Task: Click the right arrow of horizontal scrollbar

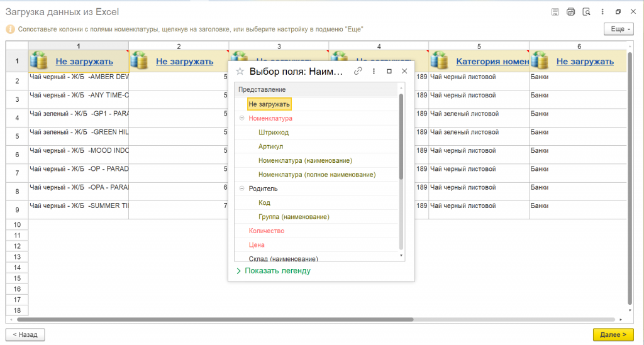Action: [x=621, y=319]
